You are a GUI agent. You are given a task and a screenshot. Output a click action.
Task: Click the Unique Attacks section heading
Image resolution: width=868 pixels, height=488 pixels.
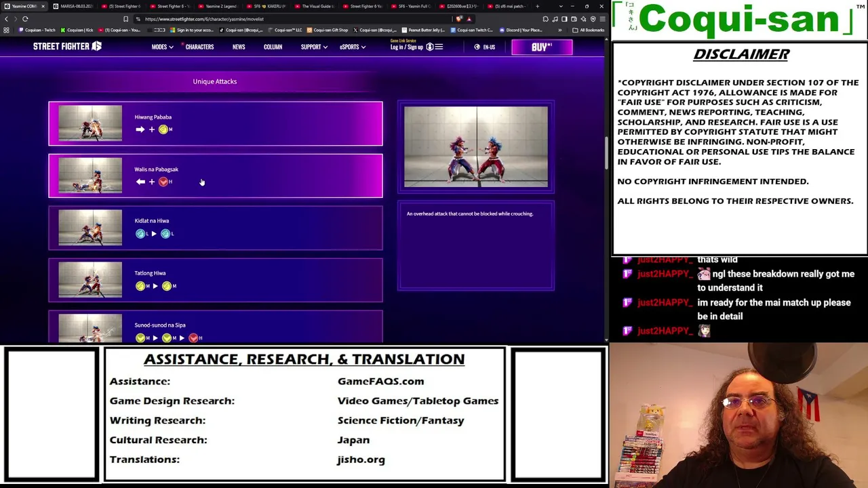[x=215, y=81]
